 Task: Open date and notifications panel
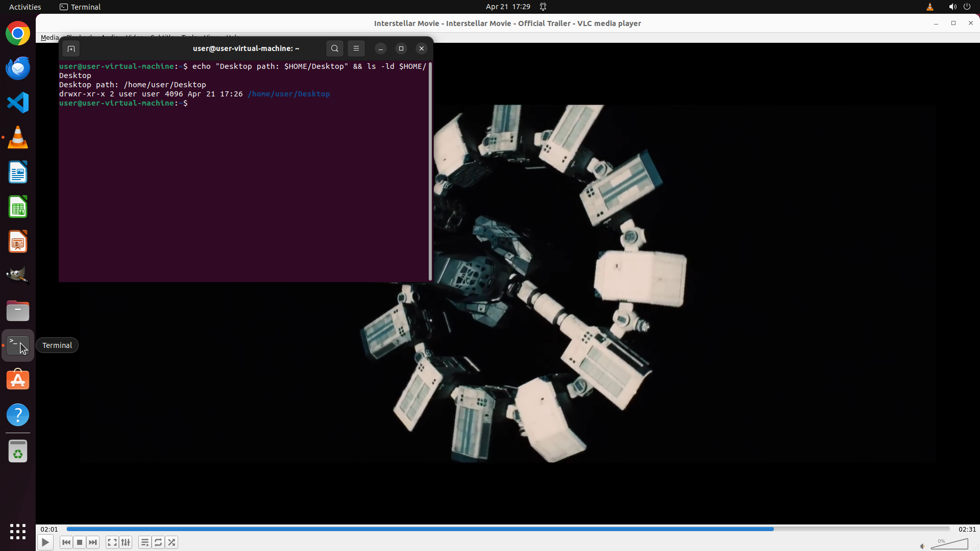(x=508, y=7)
